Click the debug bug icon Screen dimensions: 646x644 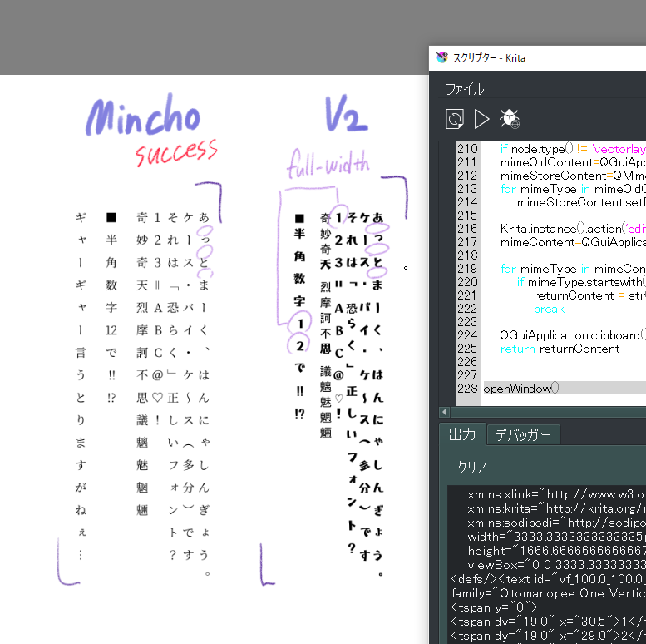[x=510, y=119]
